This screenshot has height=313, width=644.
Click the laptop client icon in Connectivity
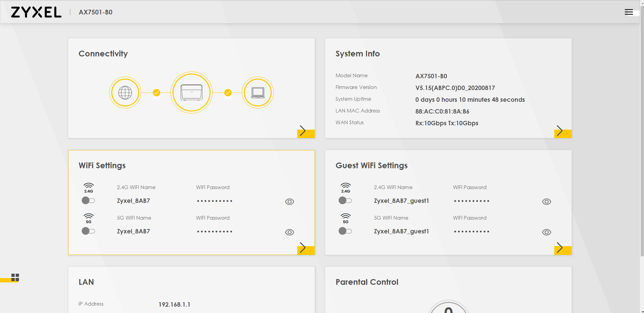(258, 93)
